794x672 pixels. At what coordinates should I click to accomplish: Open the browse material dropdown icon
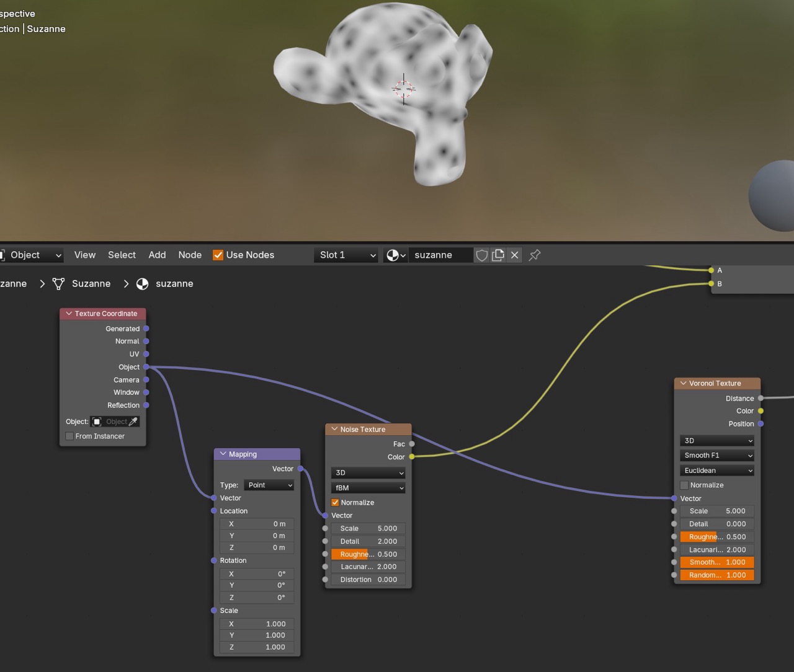click(x=395, y=255)
